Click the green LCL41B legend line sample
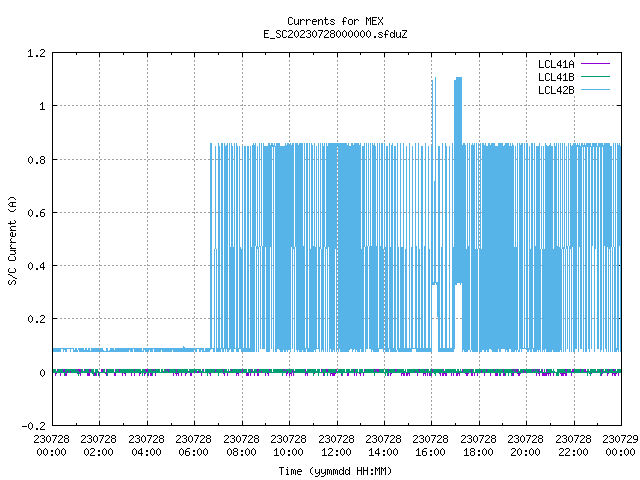 coord(595,77)
